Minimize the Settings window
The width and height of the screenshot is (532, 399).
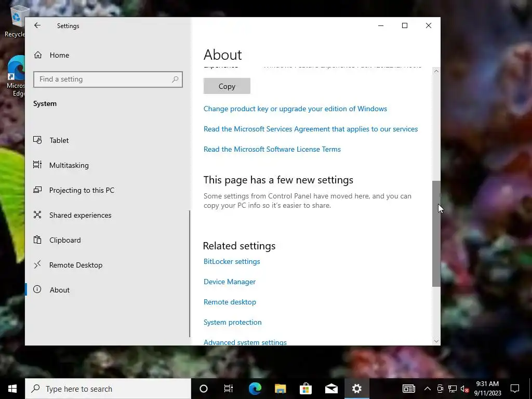pos(381,25)
